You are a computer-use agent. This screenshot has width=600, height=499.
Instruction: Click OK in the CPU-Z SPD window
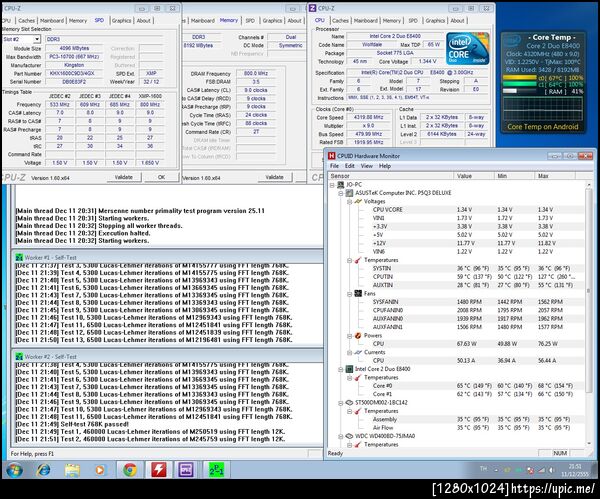coord(161,178)
